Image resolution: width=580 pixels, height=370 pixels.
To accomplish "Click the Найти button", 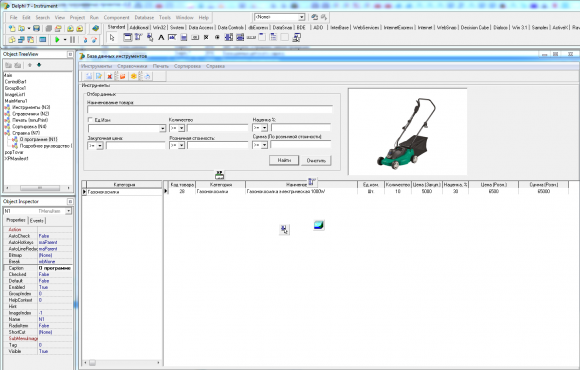I will (284, 160).
